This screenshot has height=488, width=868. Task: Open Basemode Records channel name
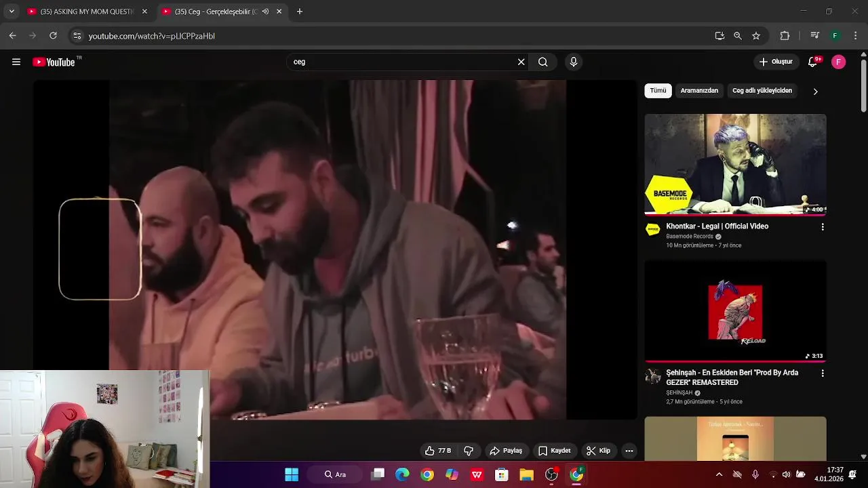[690, 237]
